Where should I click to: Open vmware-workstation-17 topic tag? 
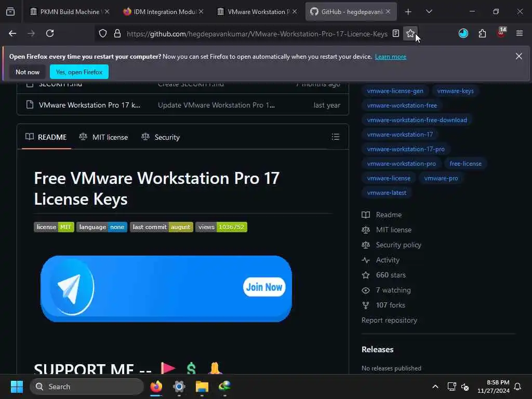[400, 135]
